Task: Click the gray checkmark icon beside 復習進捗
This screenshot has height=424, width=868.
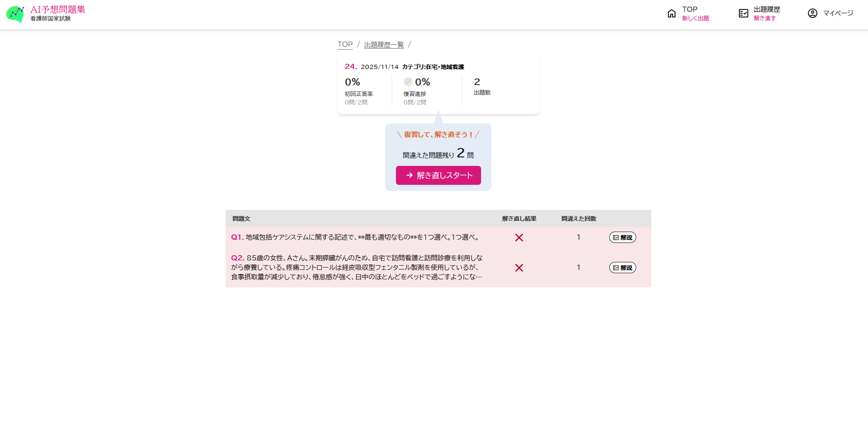Action: pos(408,82)
